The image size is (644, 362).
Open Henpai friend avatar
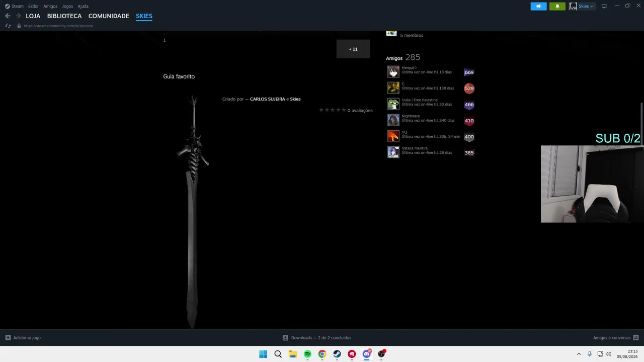pos(393,71)
